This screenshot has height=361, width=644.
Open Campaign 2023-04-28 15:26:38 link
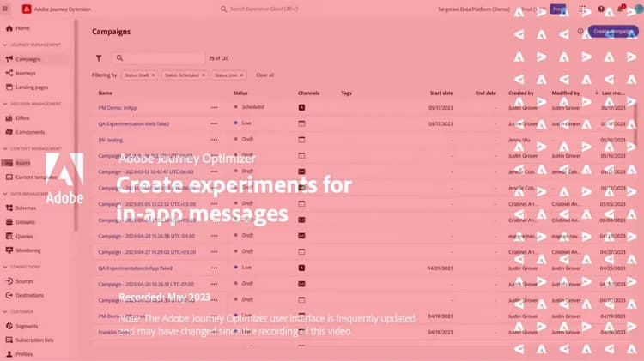click(146, 236)
